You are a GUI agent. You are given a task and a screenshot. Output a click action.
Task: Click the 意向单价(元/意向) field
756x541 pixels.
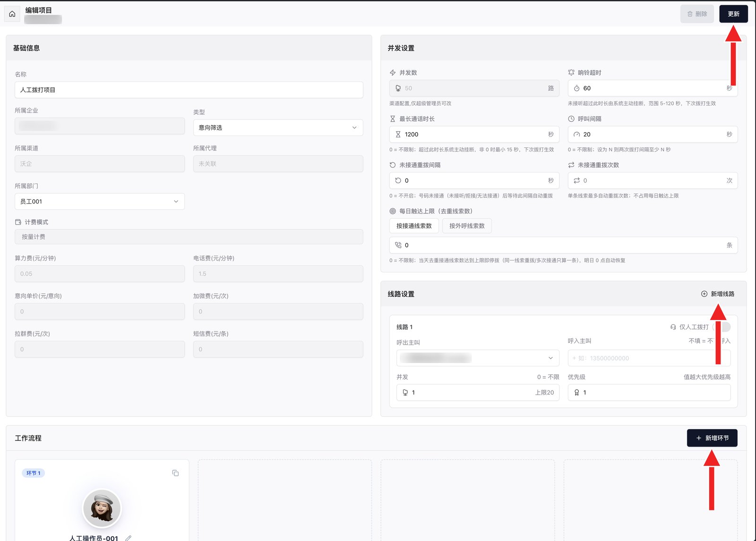[100, 312]
